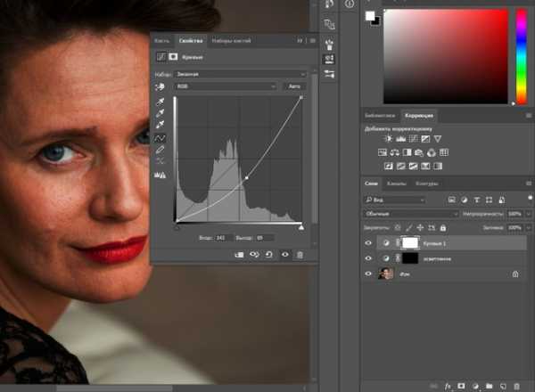Click the Curves 1 layer mask thumbnail
Image resolution: width=535 pixels, height=392 pixels.
[x=410, y=242]
